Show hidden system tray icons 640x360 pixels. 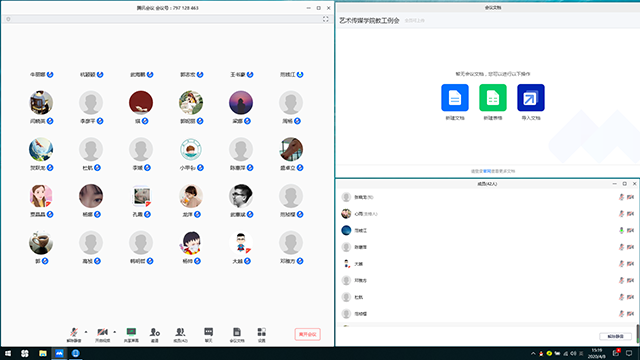point(533,353)
